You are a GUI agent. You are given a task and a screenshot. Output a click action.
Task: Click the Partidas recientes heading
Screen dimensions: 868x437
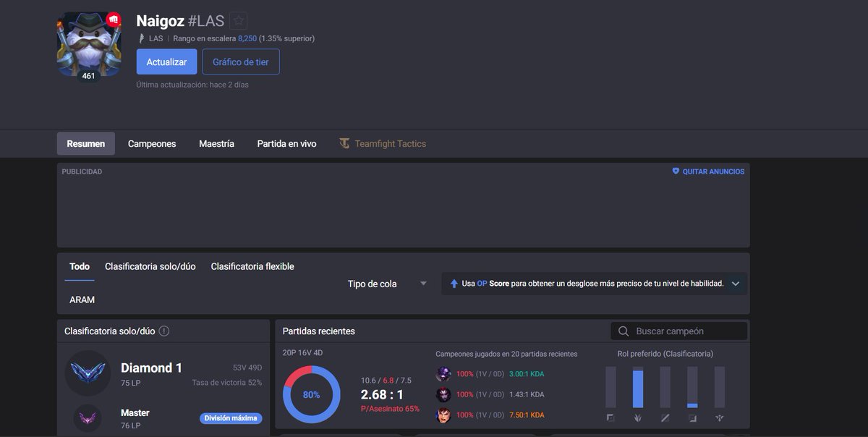318,331
